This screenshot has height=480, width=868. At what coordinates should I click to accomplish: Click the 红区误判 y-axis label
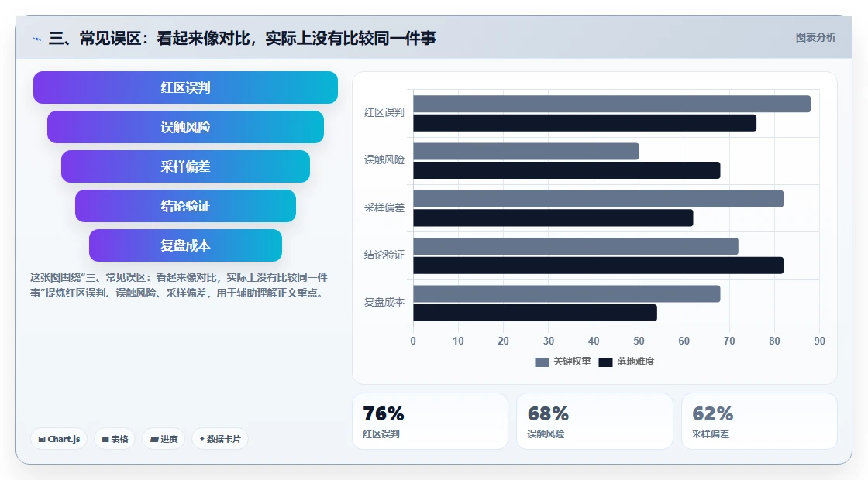pyautogui.click(x=384, y=113)
